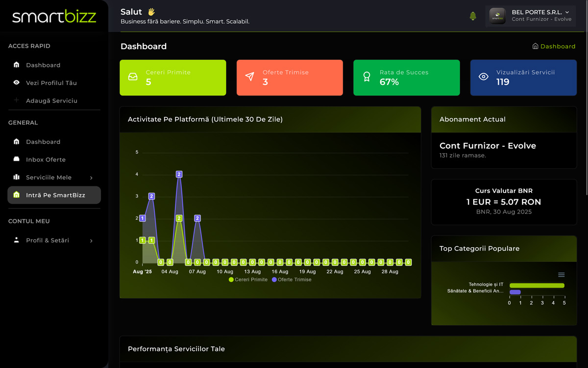588x368 pixels.
Task: Click the notification bell icon
Action: point(473,16)
